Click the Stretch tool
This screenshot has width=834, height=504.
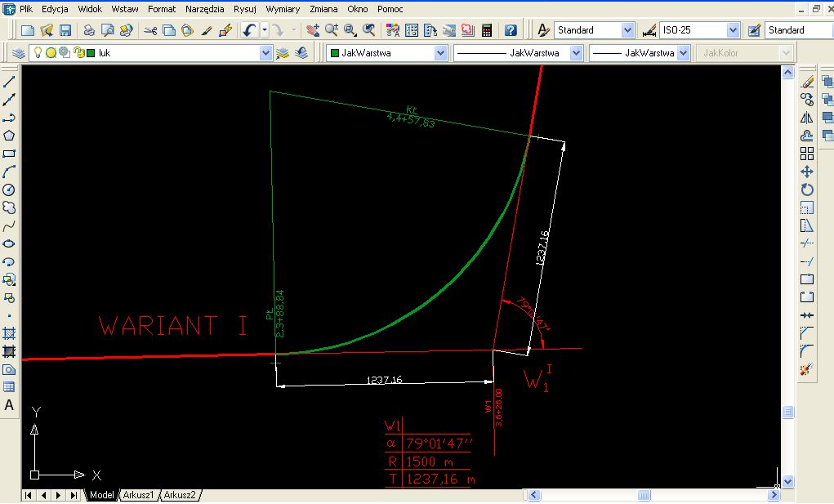pos(807,226)
